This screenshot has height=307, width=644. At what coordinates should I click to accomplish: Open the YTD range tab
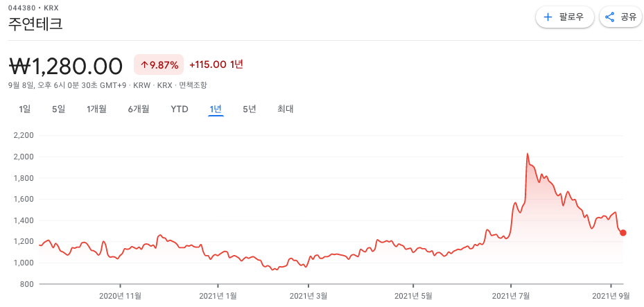click(x=180, y=109)
